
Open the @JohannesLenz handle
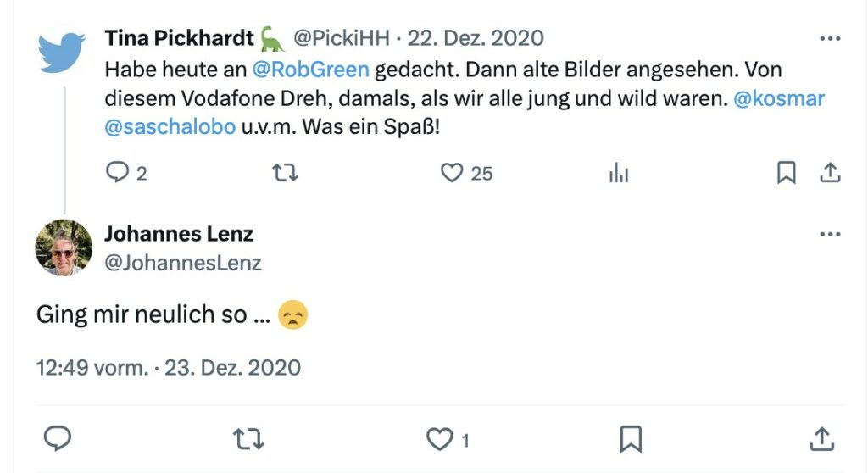pos(183,263)
